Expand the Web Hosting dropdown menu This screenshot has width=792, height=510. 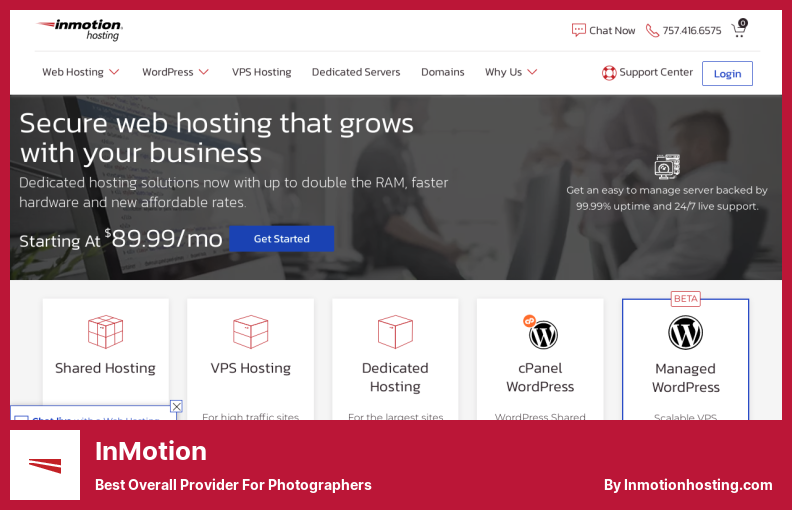[81, 72]
